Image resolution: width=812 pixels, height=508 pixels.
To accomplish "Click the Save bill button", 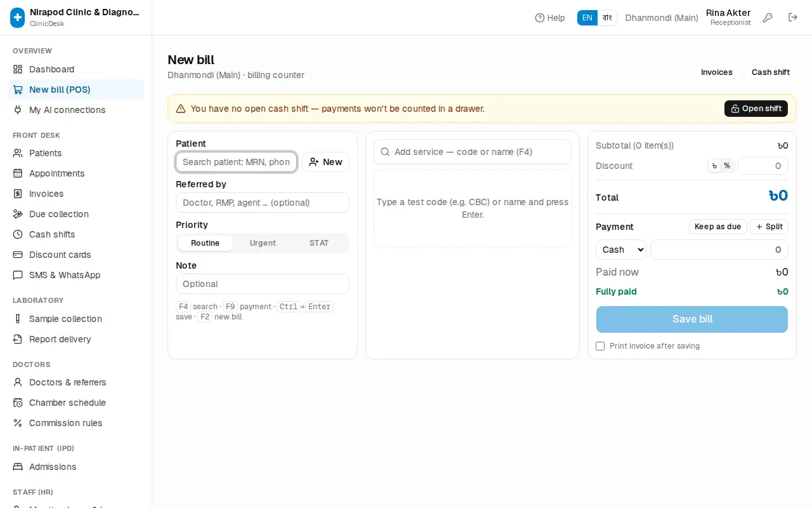I will (x=692, y=319).
